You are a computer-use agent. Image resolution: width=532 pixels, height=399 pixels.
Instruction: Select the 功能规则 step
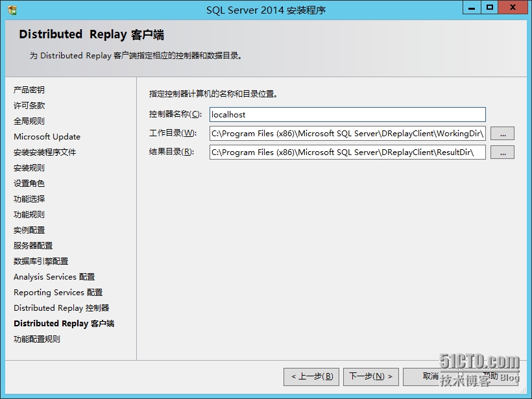29,215
